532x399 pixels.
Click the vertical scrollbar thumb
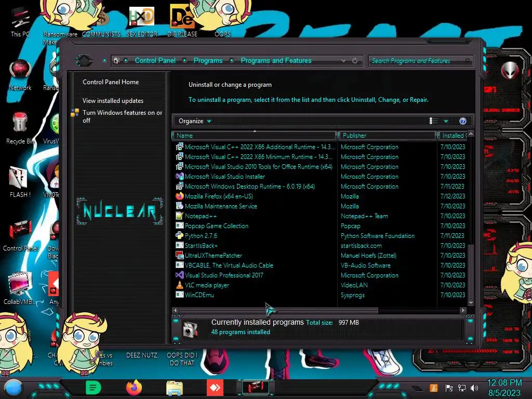click(471, 271)
